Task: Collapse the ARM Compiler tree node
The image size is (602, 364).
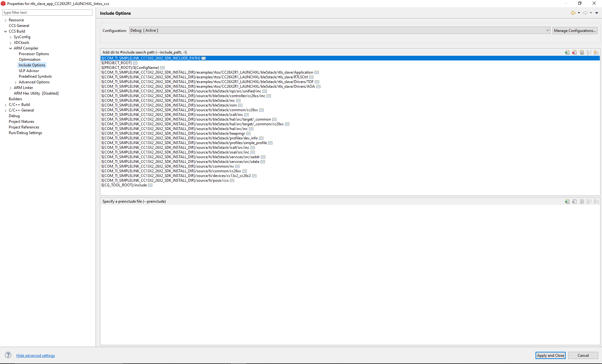Action: [x=10, y=48]
